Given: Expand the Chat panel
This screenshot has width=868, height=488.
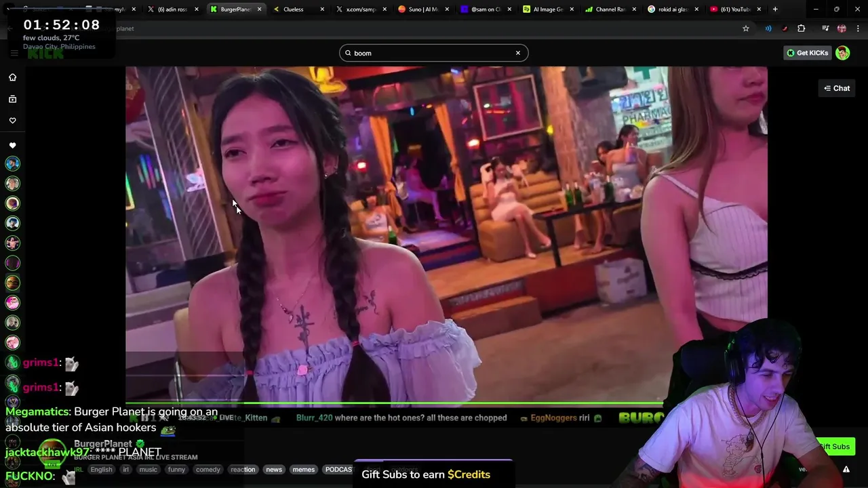Looking at the screenshot, I should [x=837, y=88].
